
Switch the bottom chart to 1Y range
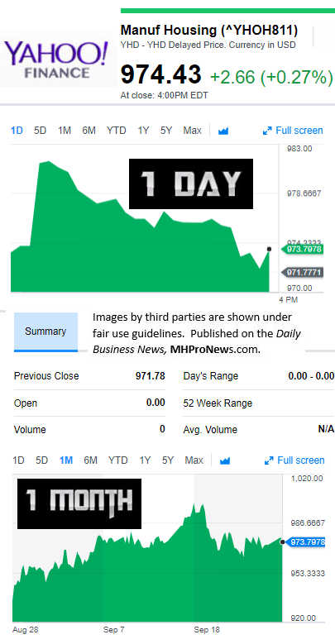(145, 460)
